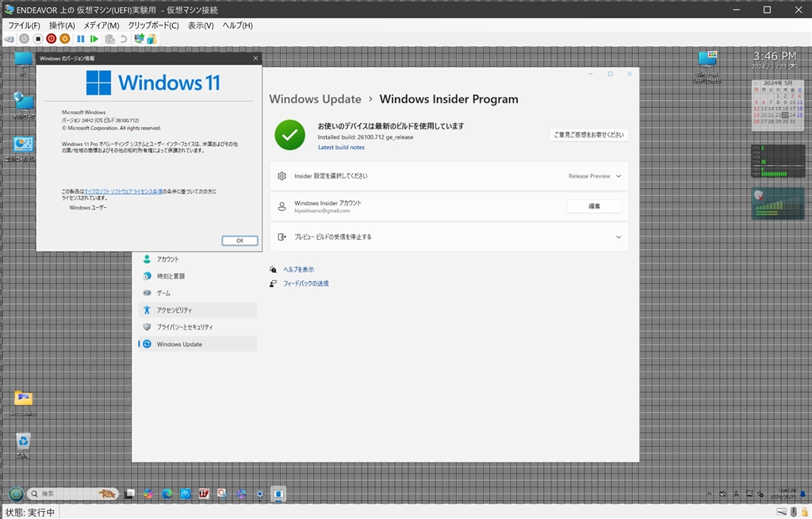The image size is (812, 519).
Task: Open the Microsoft software license terms link
Action: (123, 191)
